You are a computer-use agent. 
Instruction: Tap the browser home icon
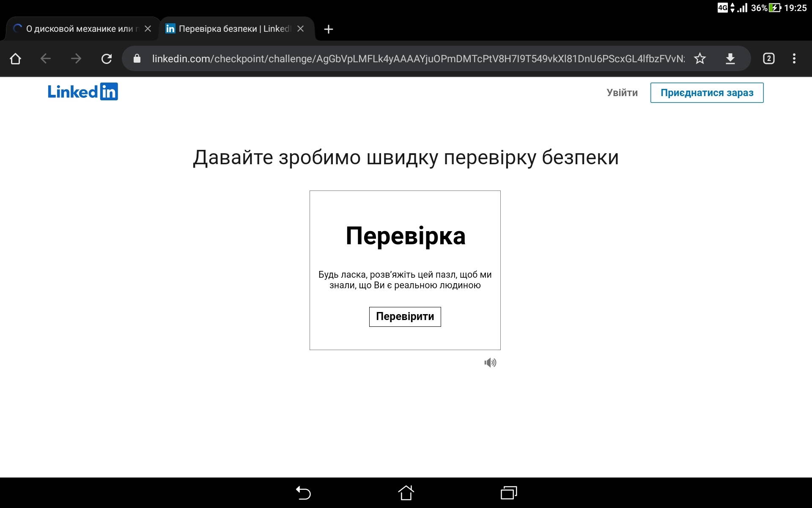16,58
